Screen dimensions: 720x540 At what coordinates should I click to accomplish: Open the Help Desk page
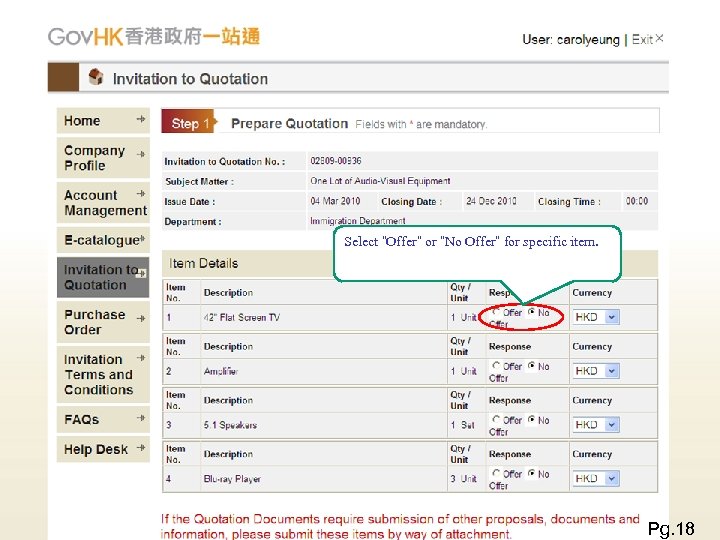pyautogui.click(x=103, y=449)
